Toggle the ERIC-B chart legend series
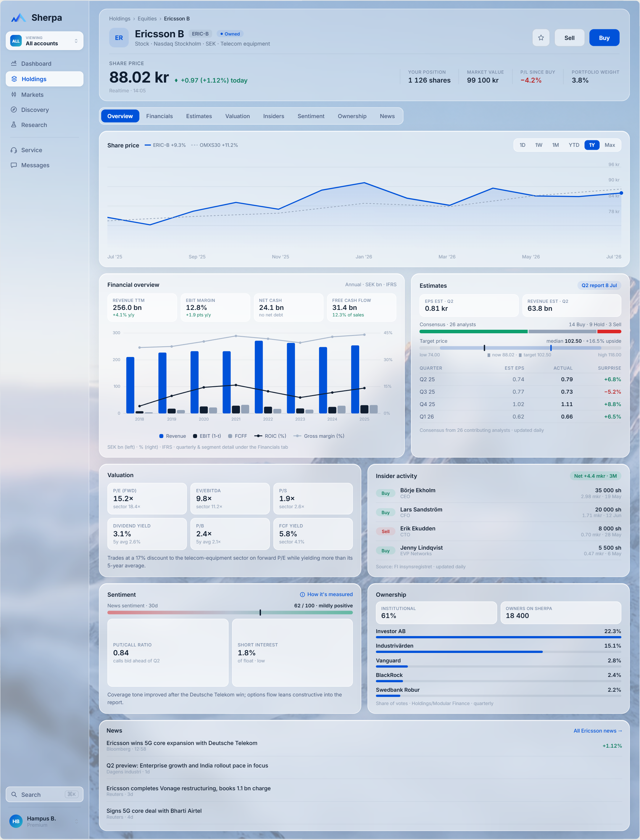 (165, 145)
